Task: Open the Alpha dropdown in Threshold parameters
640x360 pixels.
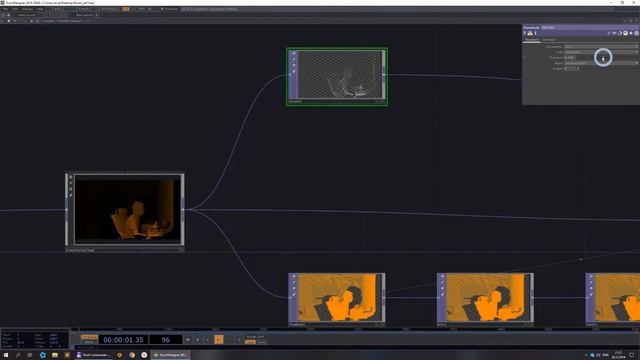Action: 601,63
